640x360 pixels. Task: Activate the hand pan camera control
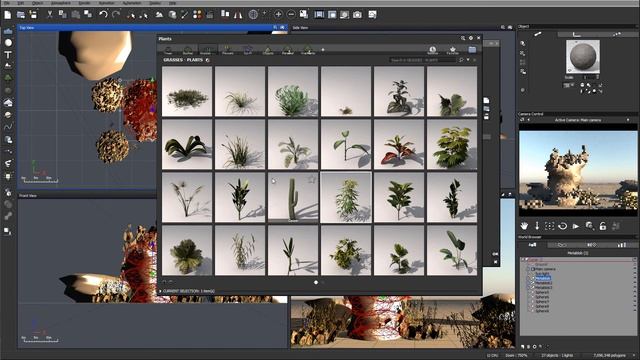click(524, 226)
